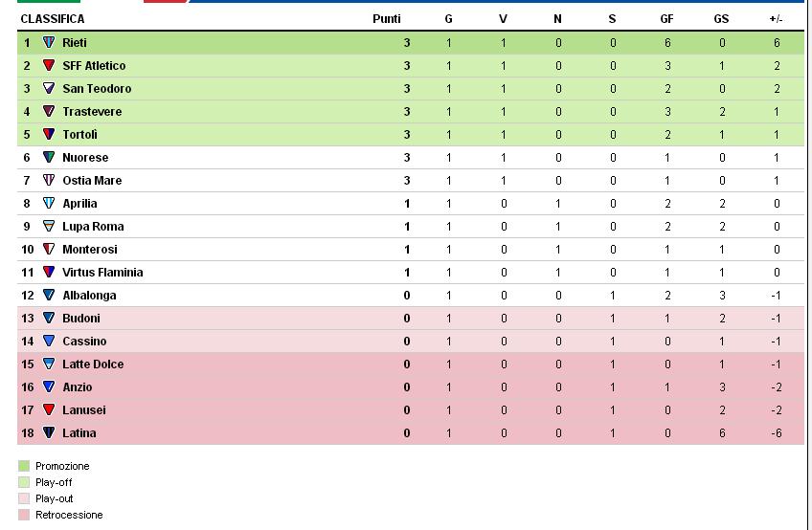Click the Latina dark shield icon

49,432
